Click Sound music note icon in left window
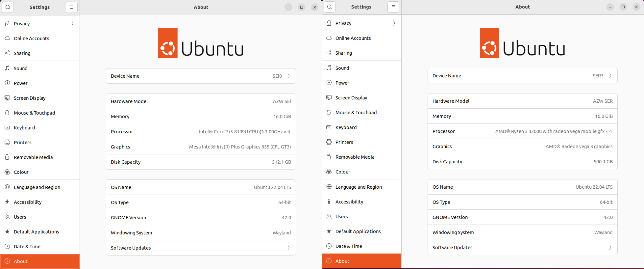This screenshot has height=269, width=644. click(x=7, y=68)
